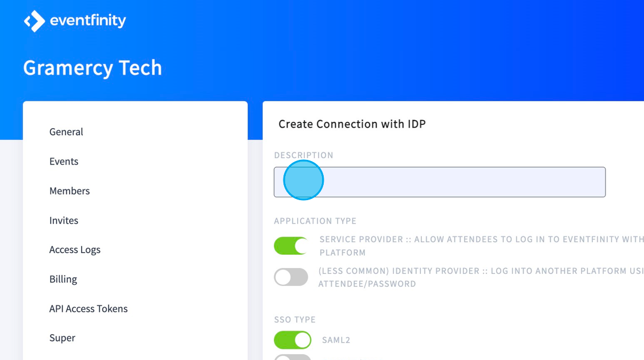View the Access Logs page
Viewport: 644px width, 360px height.
coord(75,250)
